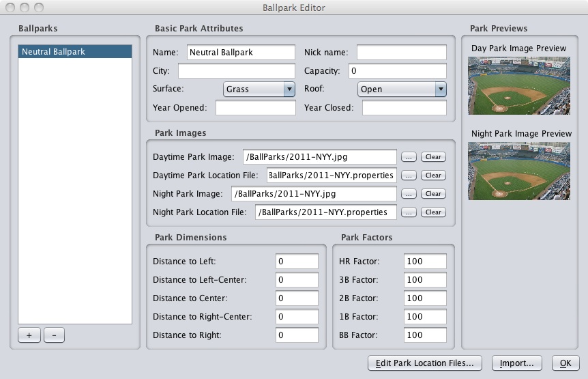
Task: Click the 3B Factor field
Action: [425, 279]
